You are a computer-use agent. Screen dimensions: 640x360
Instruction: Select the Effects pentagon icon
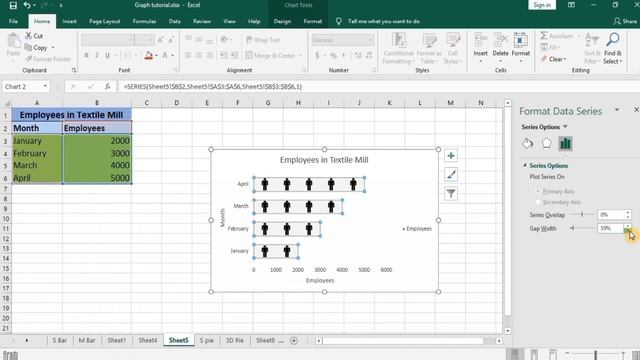pos(546,143)
